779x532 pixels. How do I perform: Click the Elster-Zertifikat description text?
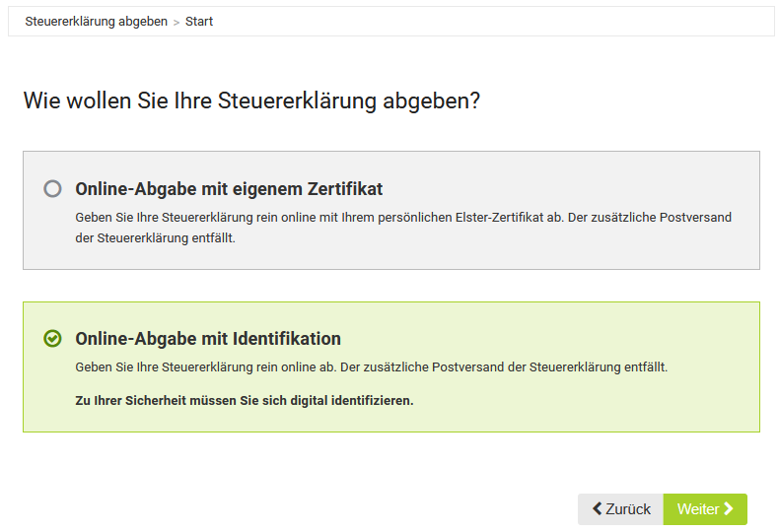(403, 217)
